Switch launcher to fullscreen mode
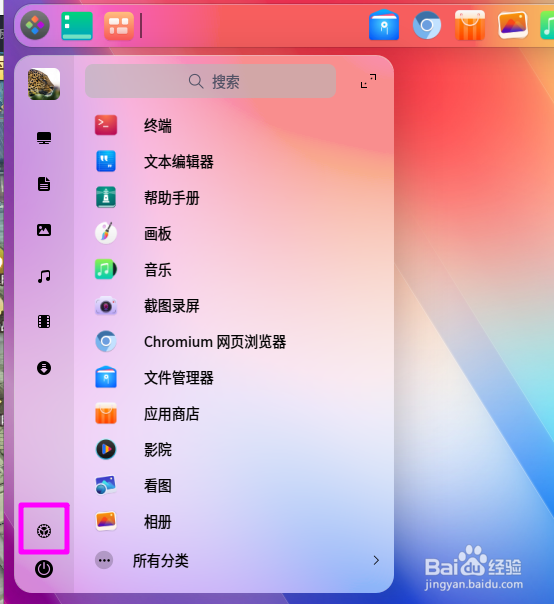Image resolution: width=554 pixels, height=604 pixels. [x=368, y=81]
